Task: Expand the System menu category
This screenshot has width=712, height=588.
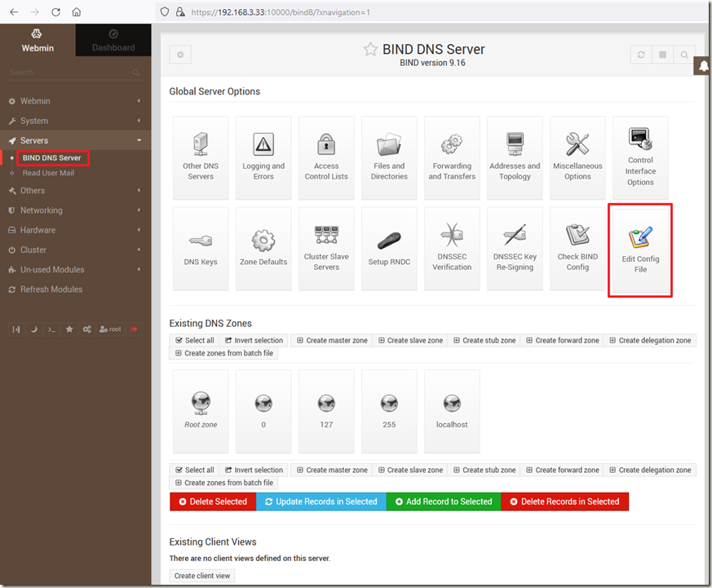Action: point(75,121)
